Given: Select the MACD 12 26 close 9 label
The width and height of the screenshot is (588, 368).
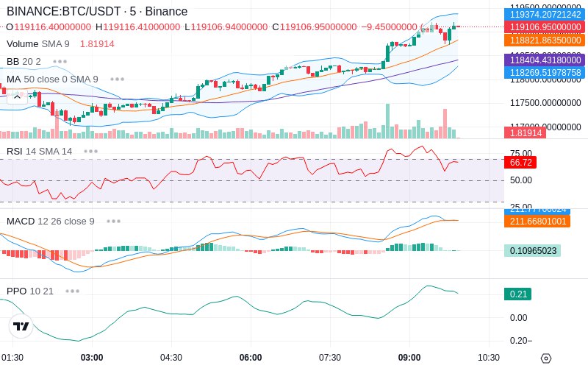Looking at the screenshot, I should pos(51,222).
